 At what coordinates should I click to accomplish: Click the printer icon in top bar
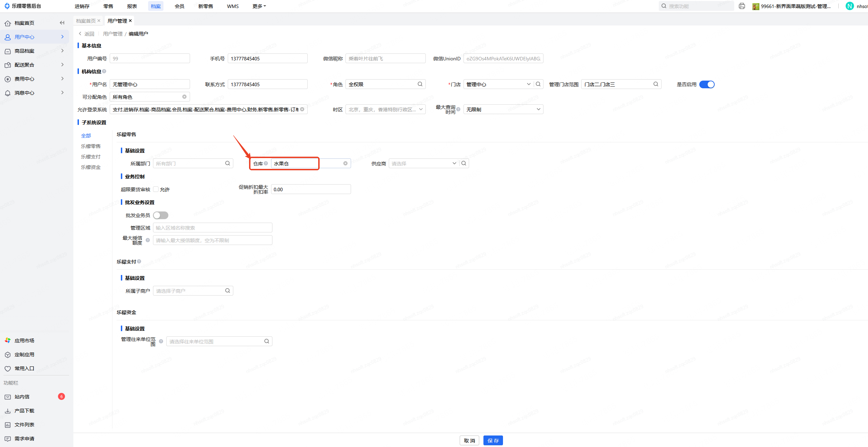pos(742,6)
